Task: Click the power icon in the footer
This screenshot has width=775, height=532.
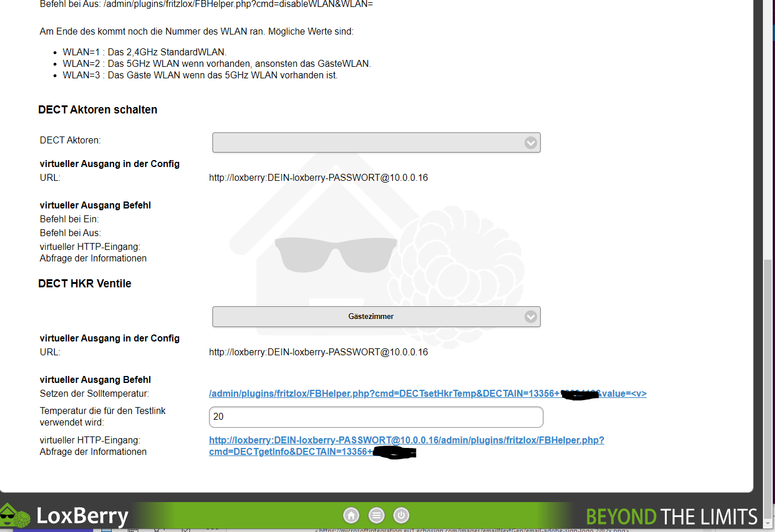Action: pyautogui.click(x=401, y=515)
